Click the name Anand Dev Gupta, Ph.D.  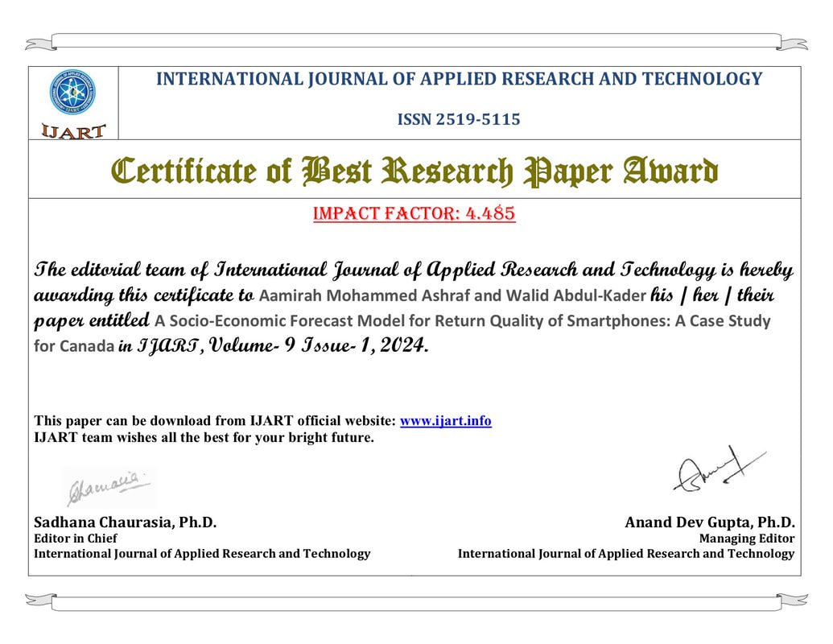tap(710, 522)
